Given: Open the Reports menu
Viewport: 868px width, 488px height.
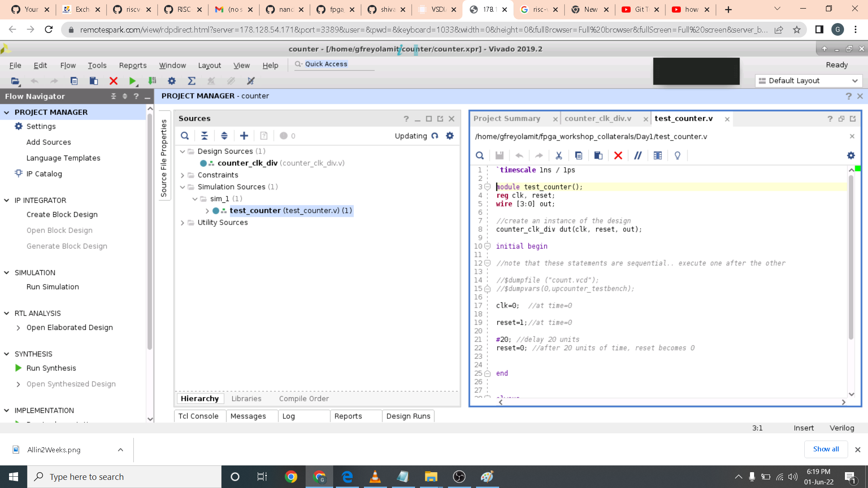Looking at the screenshot, I should 132,66.
